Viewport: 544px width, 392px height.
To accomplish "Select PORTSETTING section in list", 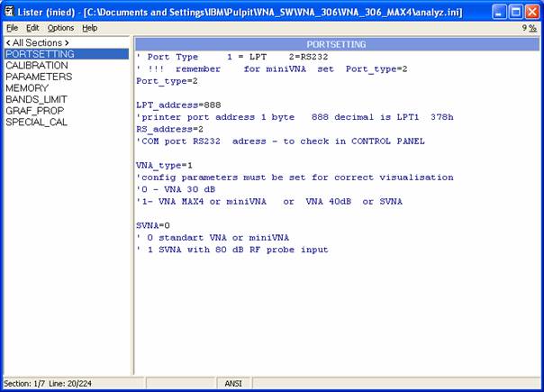I will 40,54.
